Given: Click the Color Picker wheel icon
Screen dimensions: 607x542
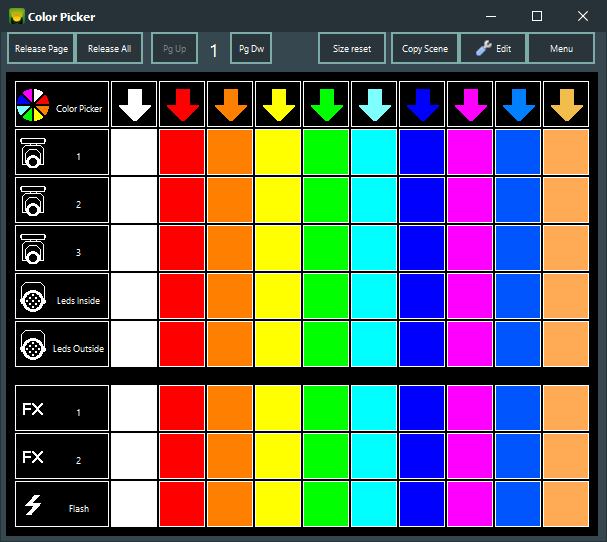Looking at the screenshot, I should (x=33, y=104).
